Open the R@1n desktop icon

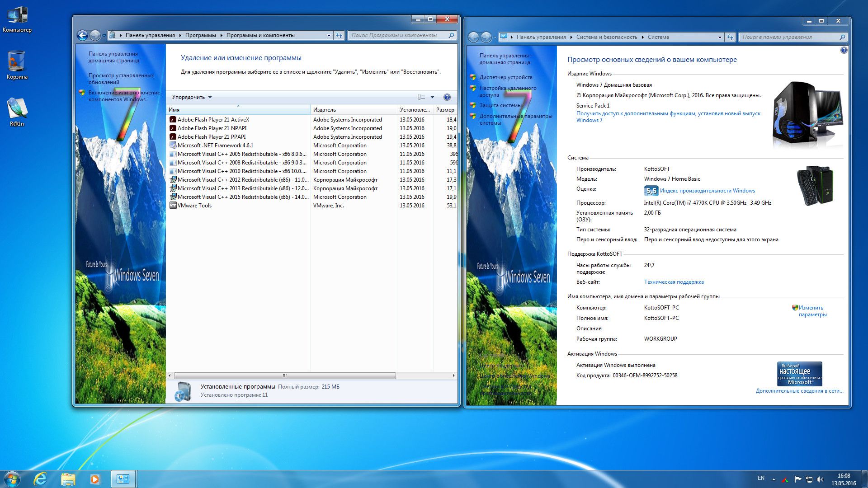point(17,113)
